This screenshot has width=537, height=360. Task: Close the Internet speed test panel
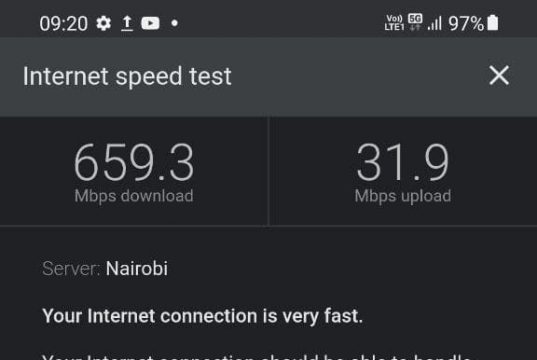(499, 75)
